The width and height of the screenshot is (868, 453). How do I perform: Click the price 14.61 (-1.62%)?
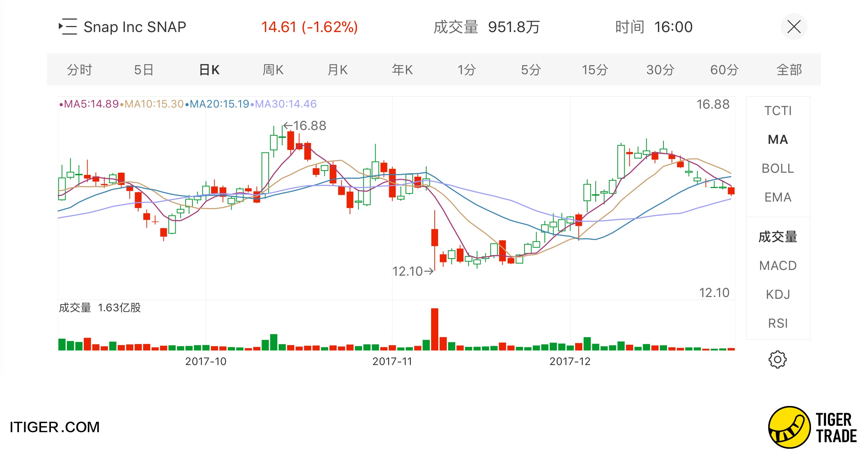tap(309, 27)
